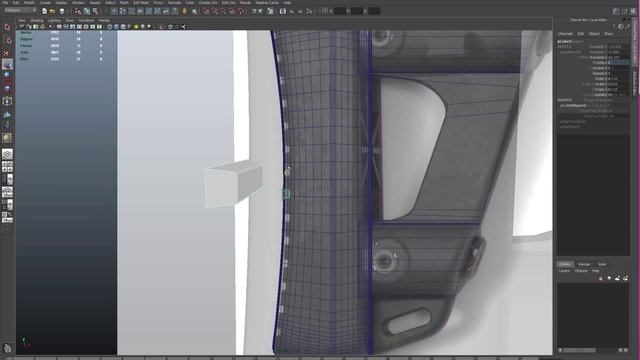This screenshot has width=640, height=360.
Task: Open Render View window icon
Action: tap(282, 11)
